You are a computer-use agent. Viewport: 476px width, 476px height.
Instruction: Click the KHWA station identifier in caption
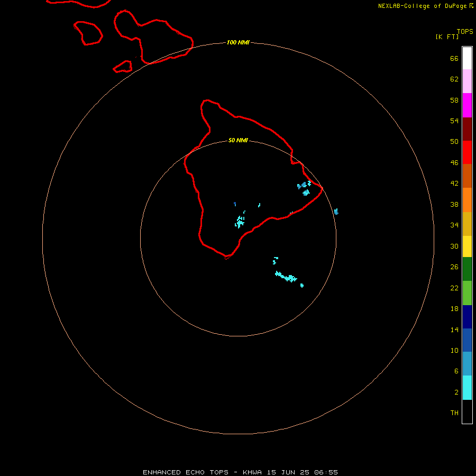tap(252, 472)
